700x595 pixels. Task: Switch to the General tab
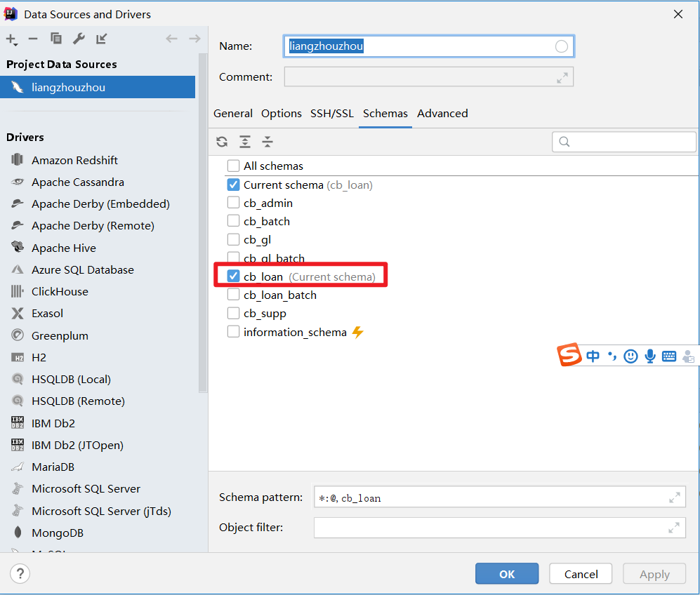233,114
